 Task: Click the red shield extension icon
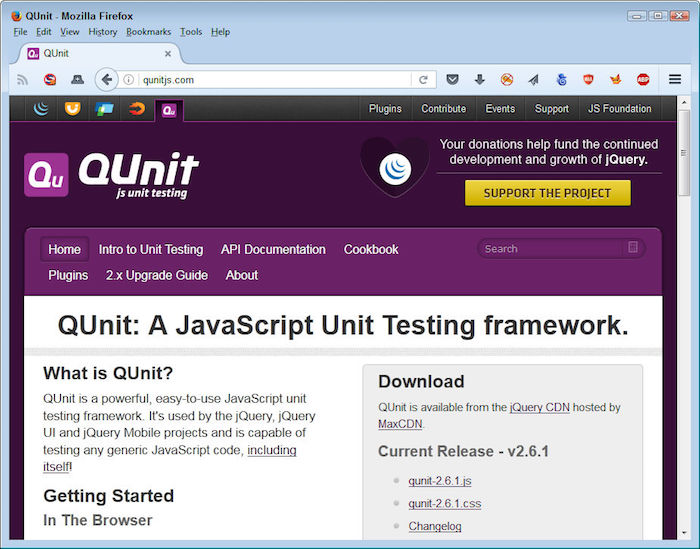(x=588, y=80)
